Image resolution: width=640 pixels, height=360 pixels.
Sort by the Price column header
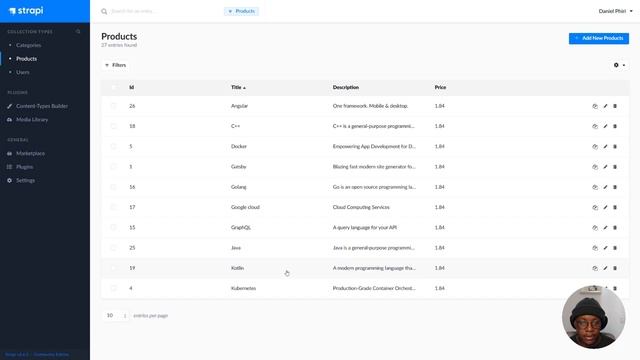440,87
